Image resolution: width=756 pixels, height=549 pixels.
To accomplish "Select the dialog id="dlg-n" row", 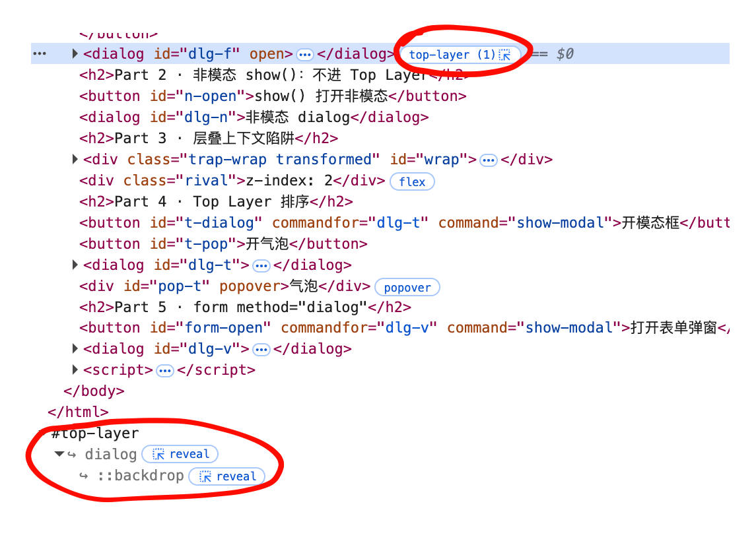I will pos(254,117).
